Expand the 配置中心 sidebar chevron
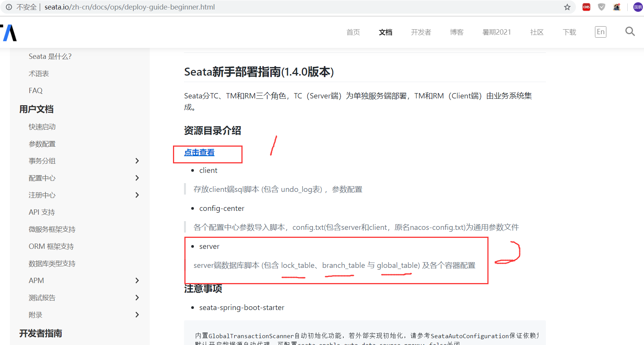The image size is (644, 345). (x=137, y=178)
